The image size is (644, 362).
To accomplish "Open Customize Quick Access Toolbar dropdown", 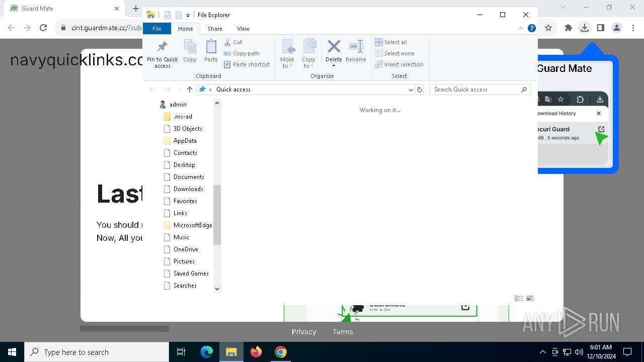I will point(188,15).
